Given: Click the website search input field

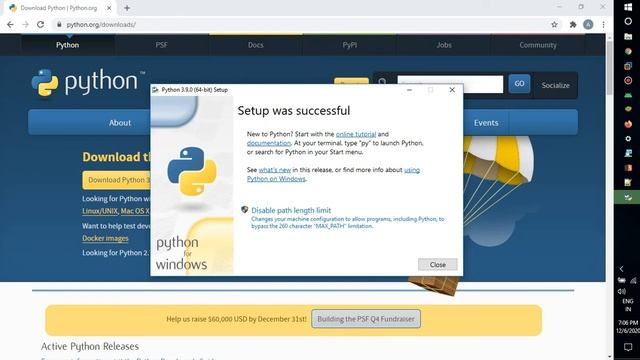Looking at the screenshot, I should coord(450,84).
